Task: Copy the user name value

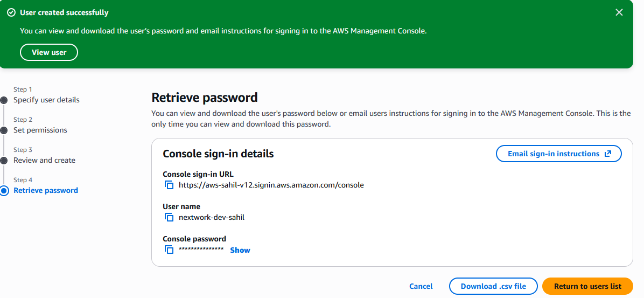Action: pos(169,217)
